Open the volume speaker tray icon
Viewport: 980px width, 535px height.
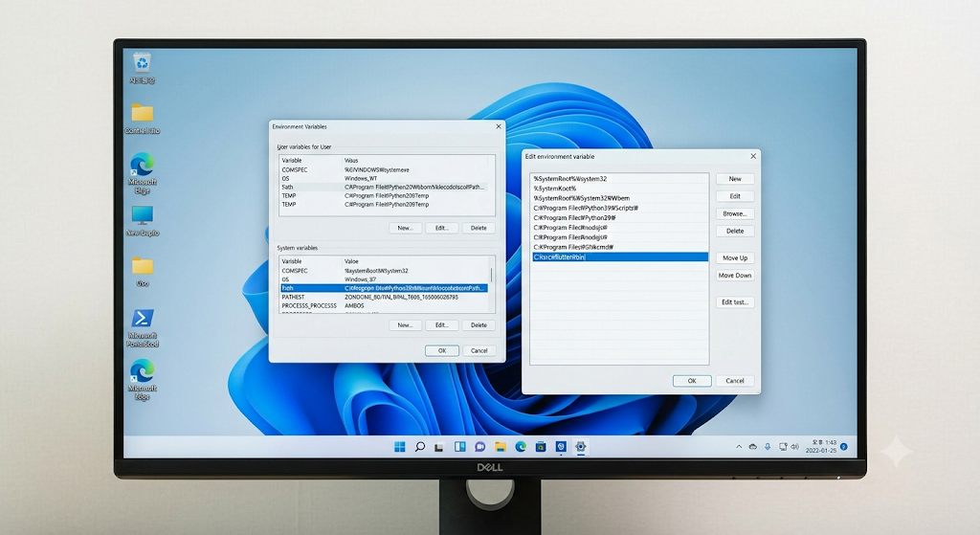(x=794, y=447)
